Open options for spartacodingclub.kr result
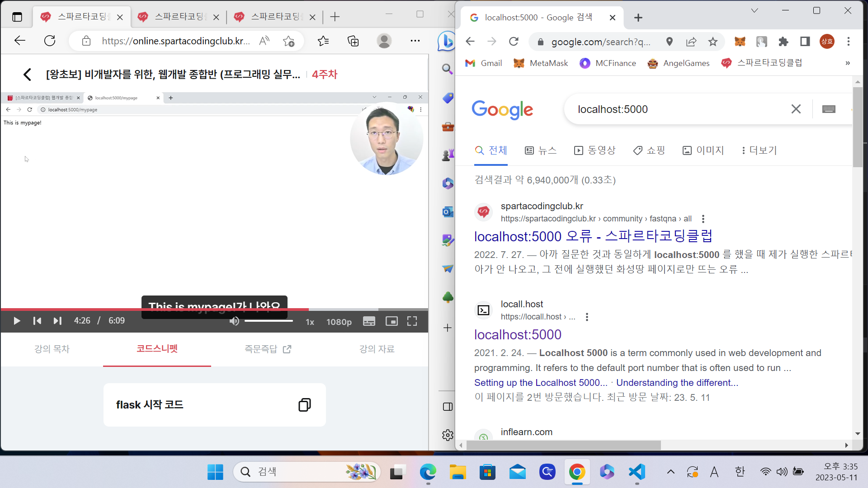This screenshot has height=488, width=868. [x=703, y=219]
